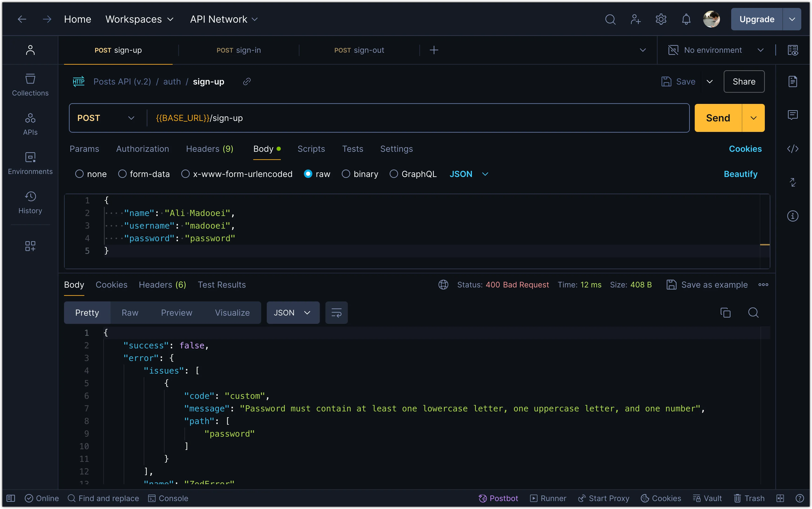Change the raw body JSON format dropdown

click(x=469, y=174)
